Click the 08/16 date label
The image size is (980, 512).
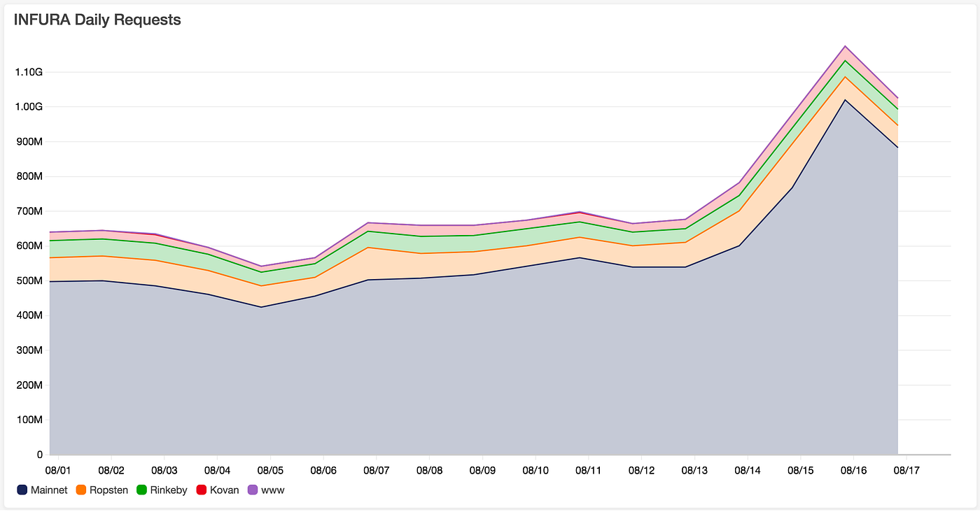click(853, 470)
